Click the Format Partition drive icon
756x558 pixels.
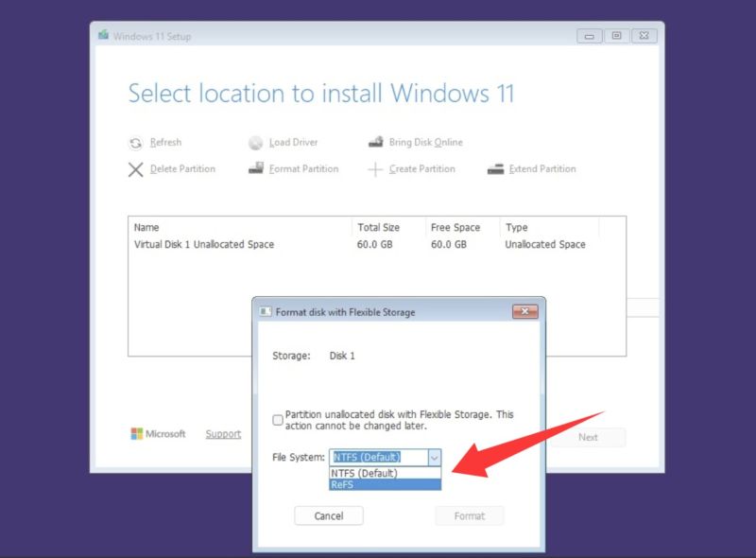tap(256, 168)
